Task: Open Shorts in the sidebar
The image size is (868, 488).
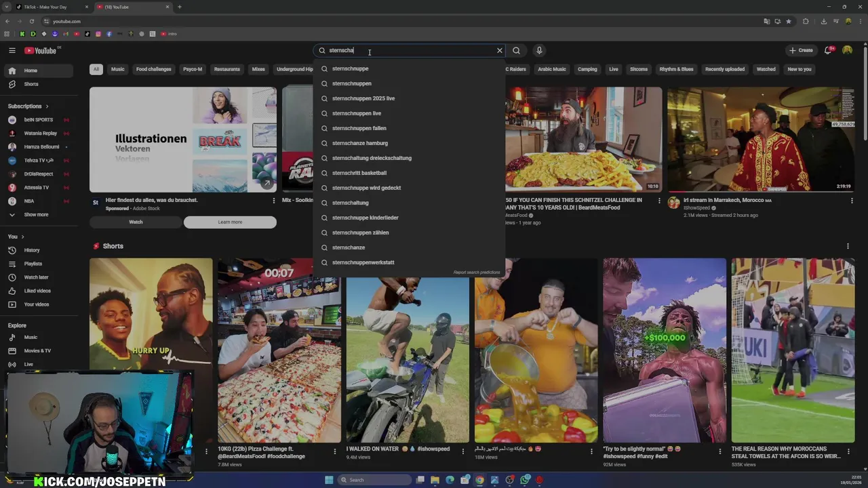Action: click(39, 84)
